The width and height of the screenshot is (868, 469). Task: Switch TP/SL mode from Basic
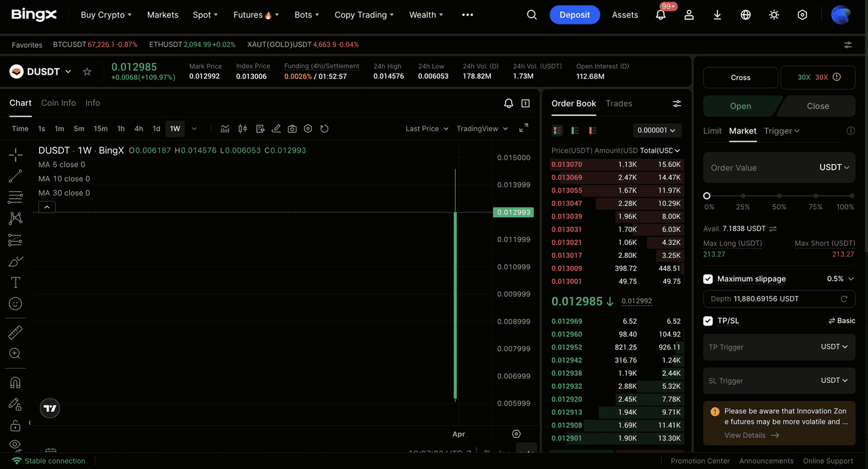point(842,321)
